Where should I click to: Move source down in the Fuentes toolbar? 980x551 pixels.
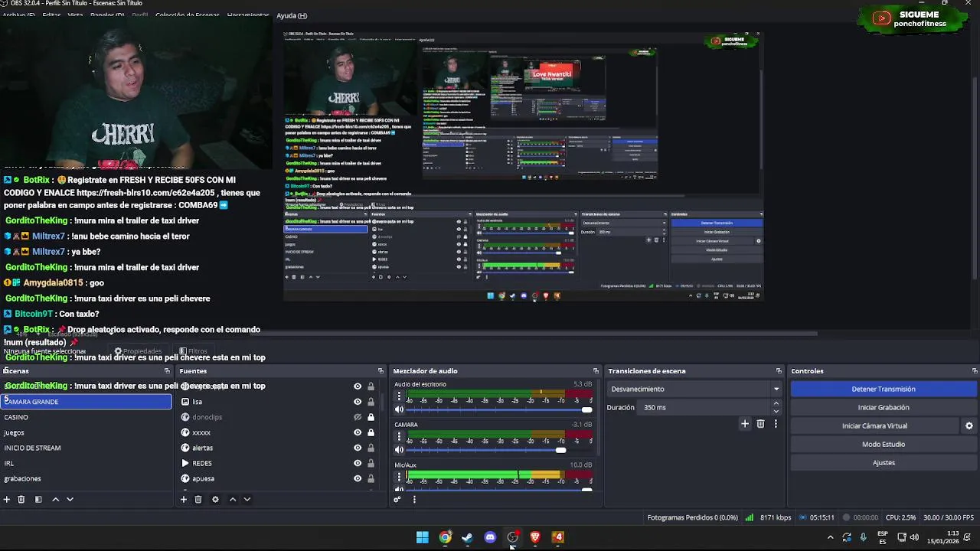(247, 499)
